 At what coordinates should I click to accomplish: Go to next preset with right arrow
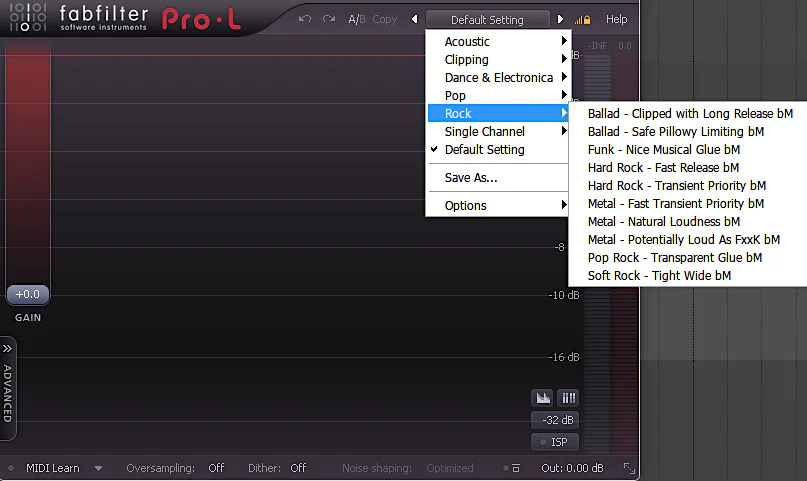coord(560,20)
